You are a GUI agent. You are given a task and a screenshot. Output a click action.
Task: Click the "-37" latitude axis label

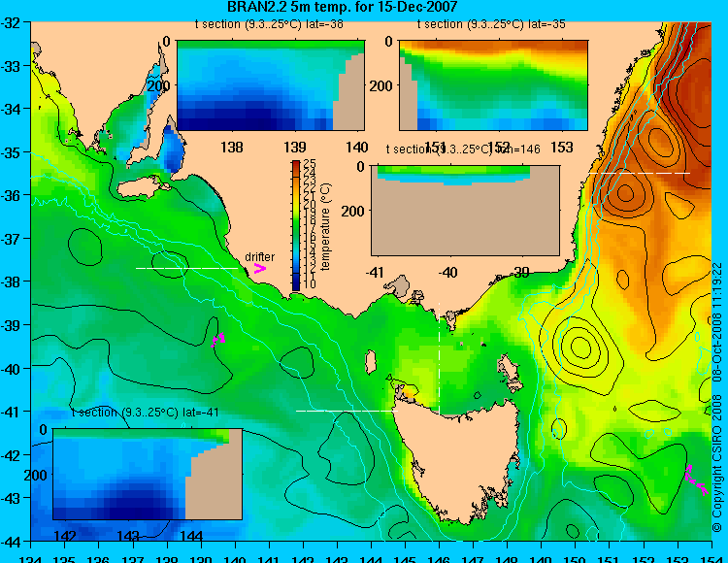tap(11, 239)
